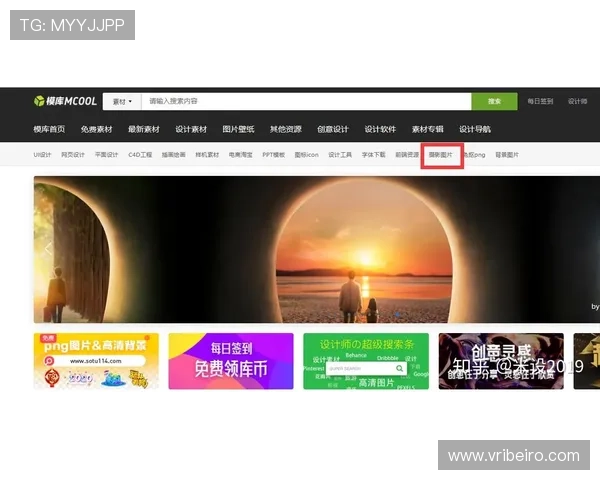Open the 设计软件 menu item
Image resolution: width=600 pixels, height=480 pixels.
pos(380,129)
